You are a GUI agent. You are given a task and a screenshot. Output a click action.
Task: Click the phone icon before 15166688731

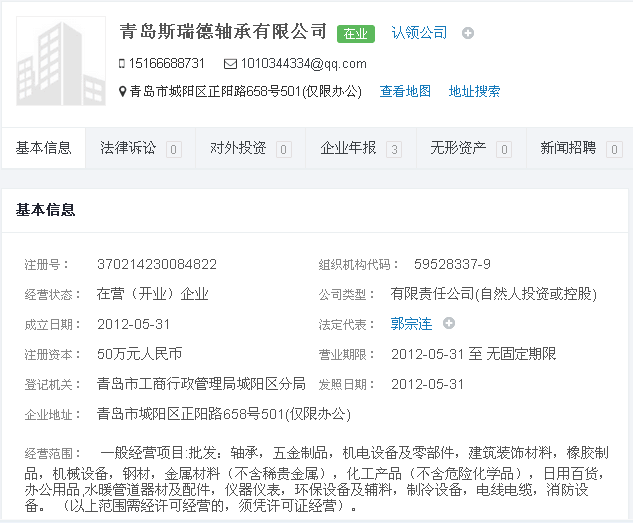(x=122, y=64)
